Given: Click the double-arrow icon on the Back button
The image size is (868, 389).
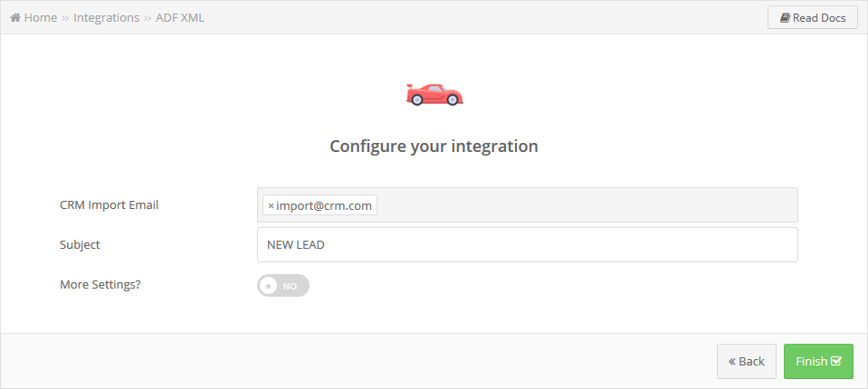Looking at the screenshot, I should click(x=732, y=361).
